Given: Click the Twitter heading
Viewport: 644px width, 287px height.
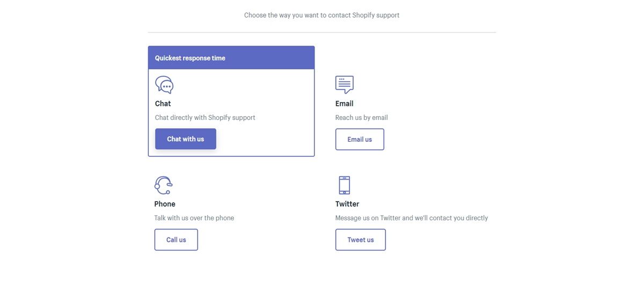Looking at the screenshot, I should (347, 204).
